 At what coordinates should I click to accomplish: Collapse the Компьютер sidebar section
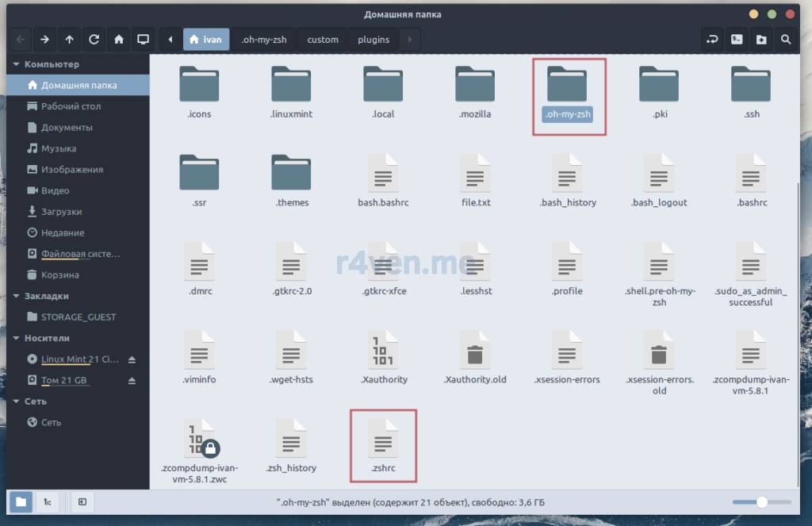[17, 64]
